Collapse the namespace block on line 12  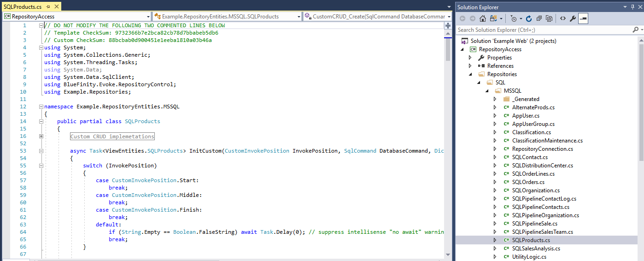point(41,107)
